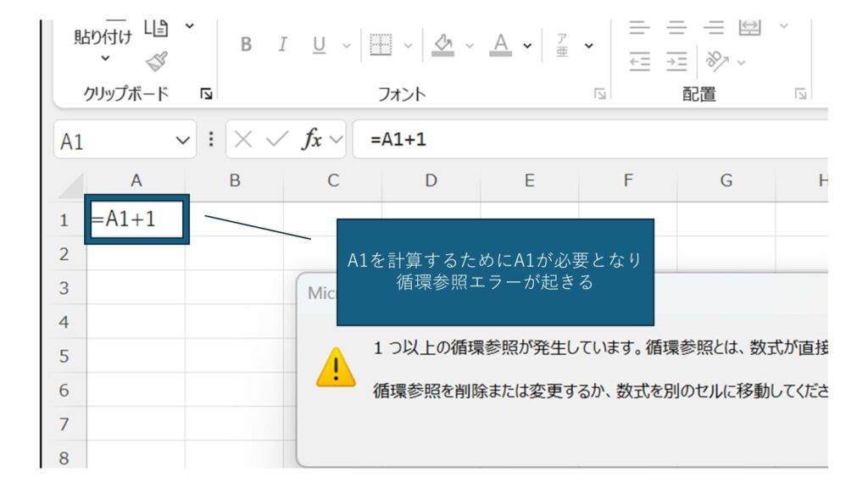Open the font color dropdown arrow
The height and width of the screenshot is (488, 868).
click(526, 46)
